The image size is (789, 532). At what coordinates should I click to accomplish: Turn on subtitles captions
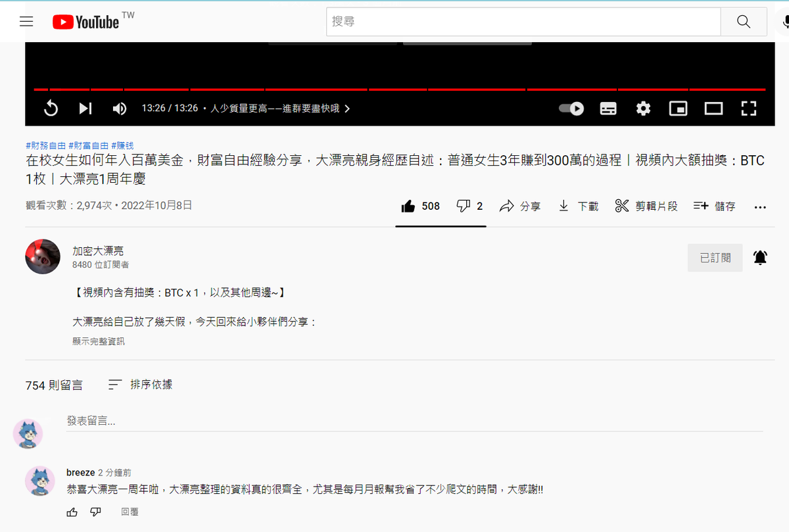[608, 109]
